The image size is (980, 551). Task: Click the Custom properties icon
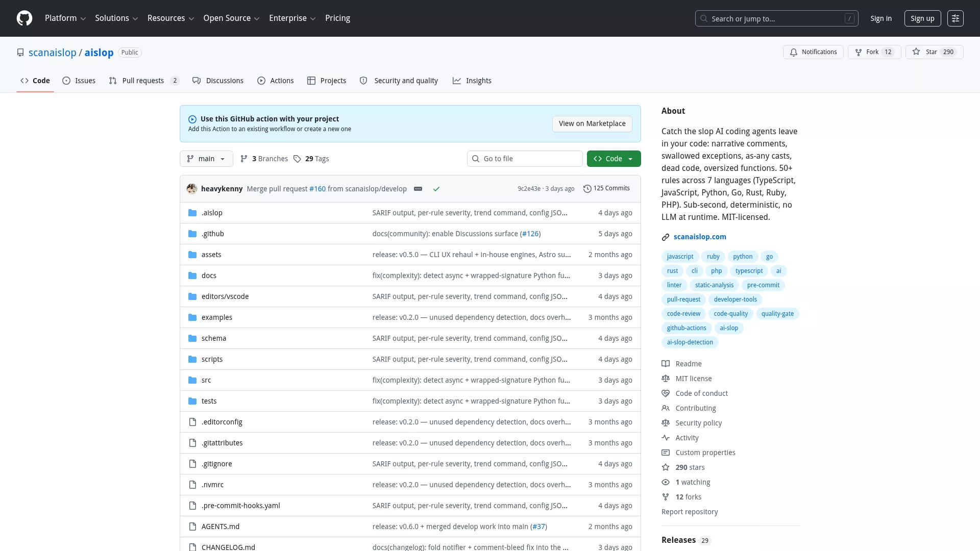666,453
